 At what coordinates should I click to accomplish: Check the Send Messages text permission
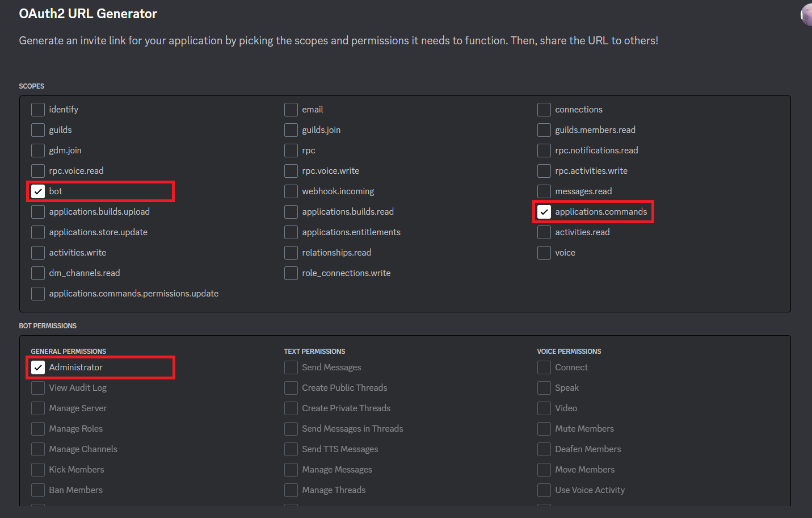(x=291, y=367)
